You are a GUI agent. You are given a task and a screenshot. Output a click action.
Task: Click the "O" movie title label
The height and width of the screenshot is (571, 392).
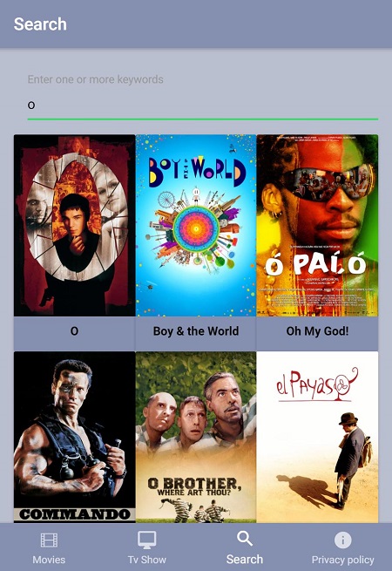pos(74,331)
